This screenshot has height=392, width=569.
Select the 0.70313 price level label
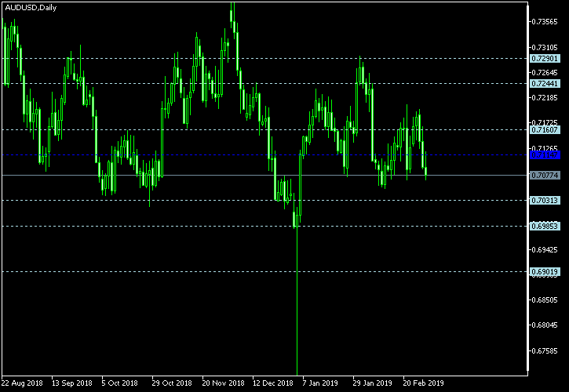click(545, 201)
